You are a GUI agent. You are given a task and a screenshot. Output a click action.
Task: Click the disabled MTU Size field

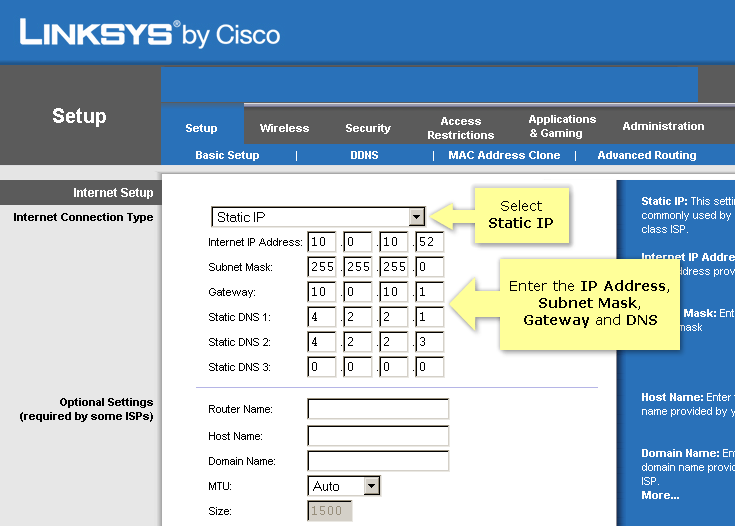(330, 511)
